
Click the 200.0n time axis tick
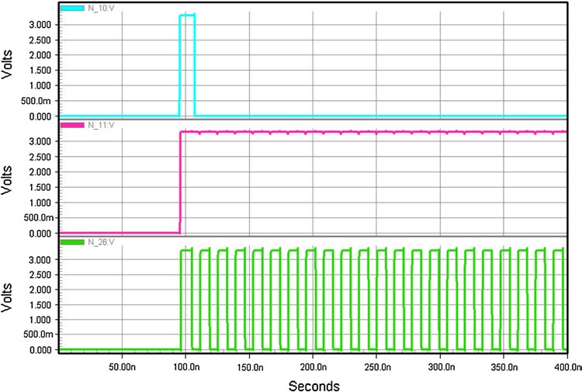point(312,364)
